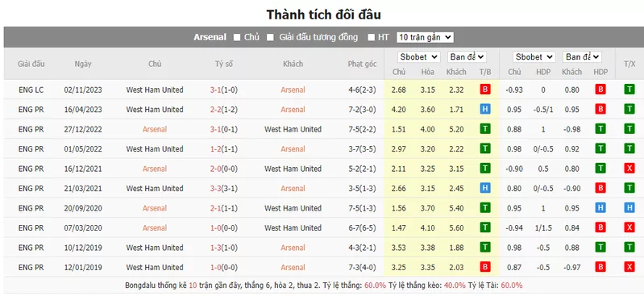The width and height of the screenshot is (644, 296).
Task: Open the 10 trận gần dropdown
Action: 425,37
